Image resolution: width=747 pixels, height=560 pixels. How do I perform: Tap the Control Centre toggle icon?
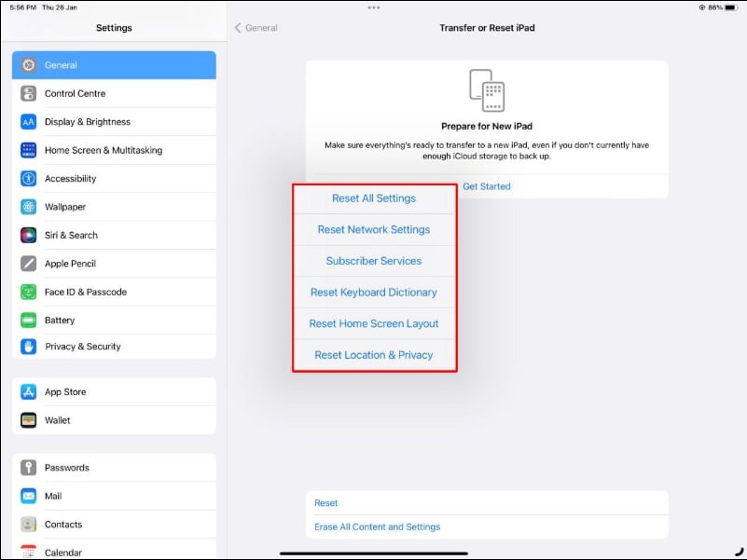pos(29,93)
